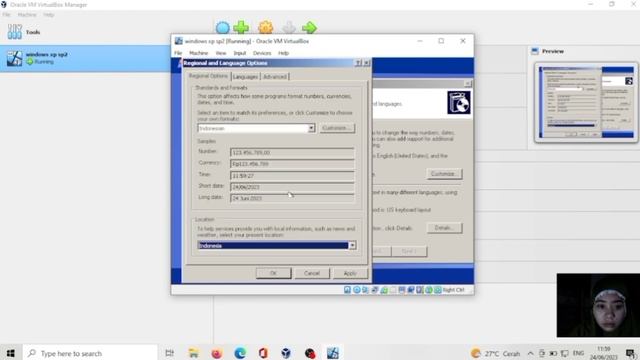
Task: Click the green plus Add toolbar icon
Action: coord(241,27)
